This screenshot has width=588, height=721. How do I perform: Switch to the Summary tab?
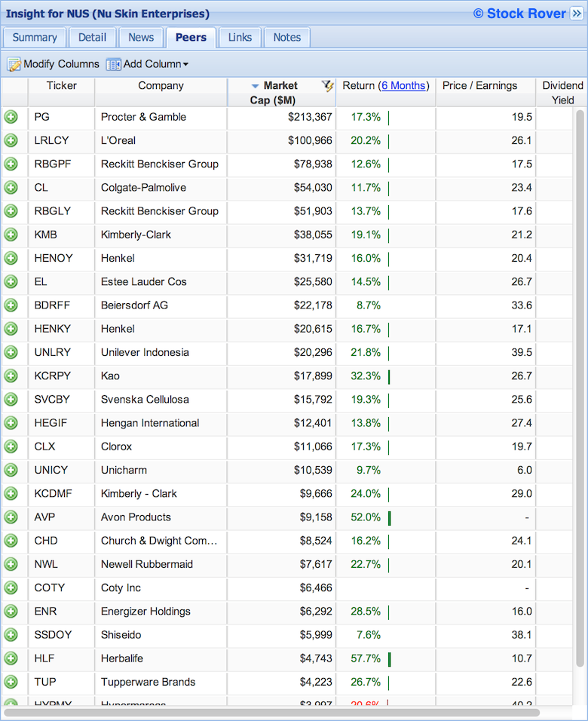click(35, 37)
